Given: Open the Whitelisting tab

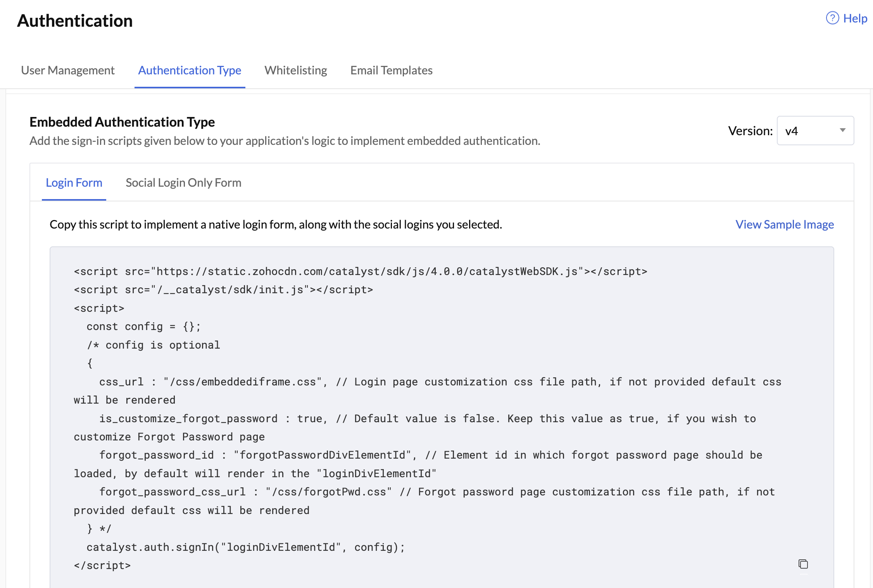Looking at the screenshot, I should (x=295, y=70).
